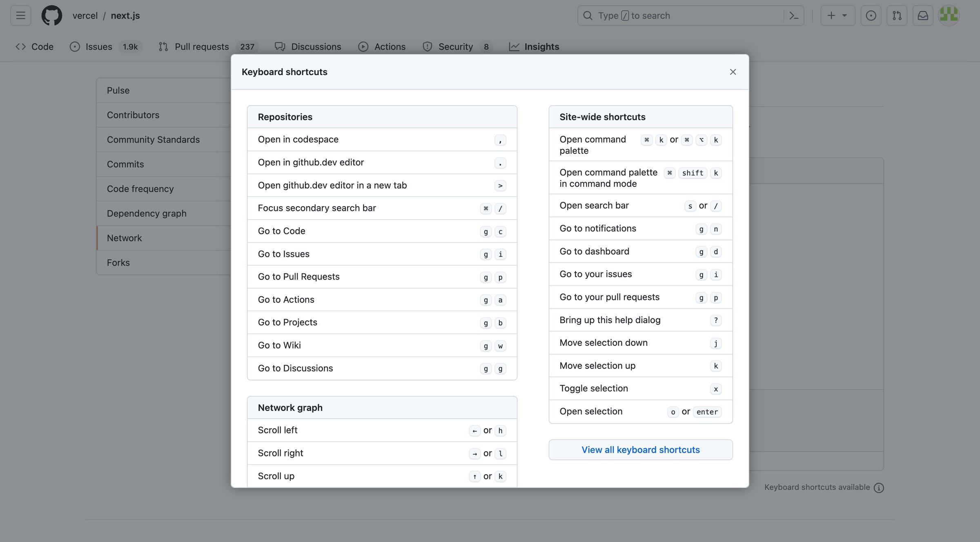Open the Security tab
Screen dimensions: 980x542
[x=457, y=47]
